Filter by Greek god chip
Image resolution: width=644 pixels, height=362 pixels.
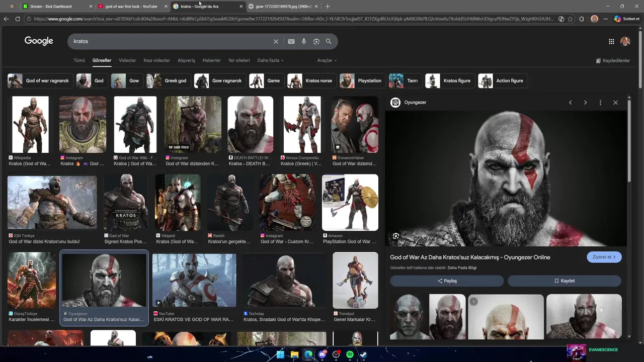pos(168,81)
